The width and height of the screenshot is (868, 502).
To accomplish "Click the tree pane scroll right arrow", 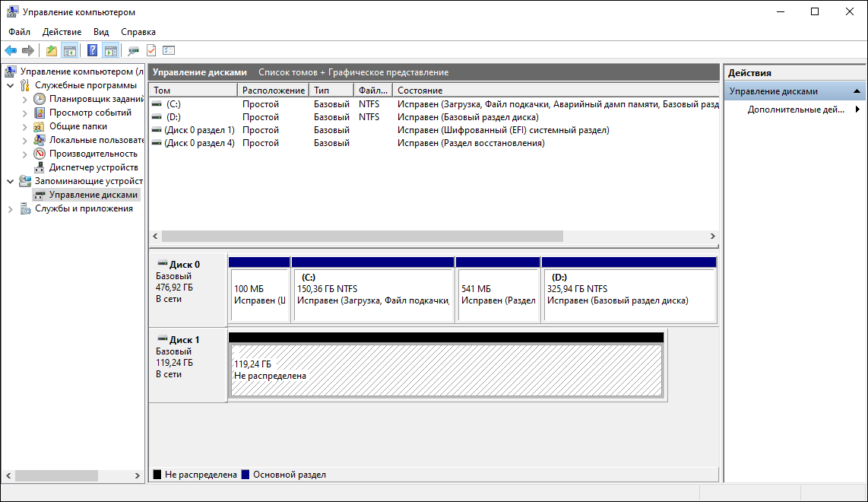I will (138, 475).
